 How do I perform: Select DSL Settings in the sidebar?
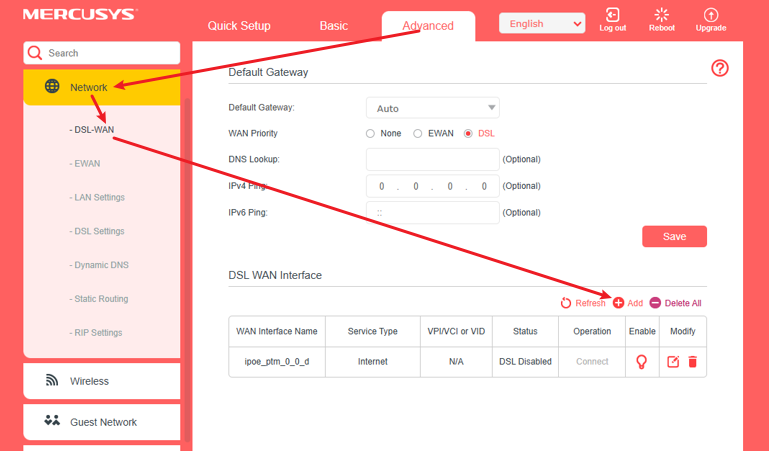tap(97, 231)
